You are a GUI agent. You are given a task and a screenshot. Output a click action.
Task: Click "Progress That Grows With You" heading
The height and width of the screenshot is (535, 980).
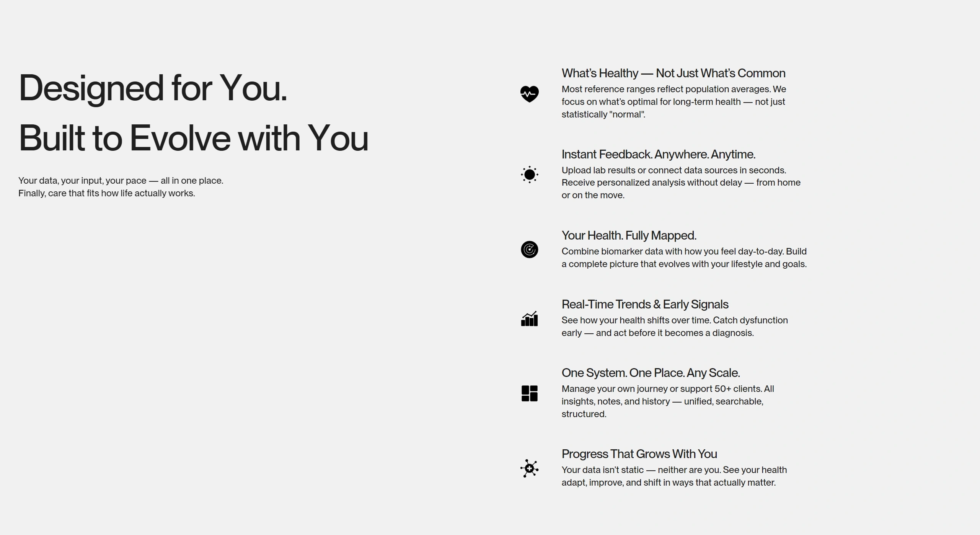coord(639,454)
